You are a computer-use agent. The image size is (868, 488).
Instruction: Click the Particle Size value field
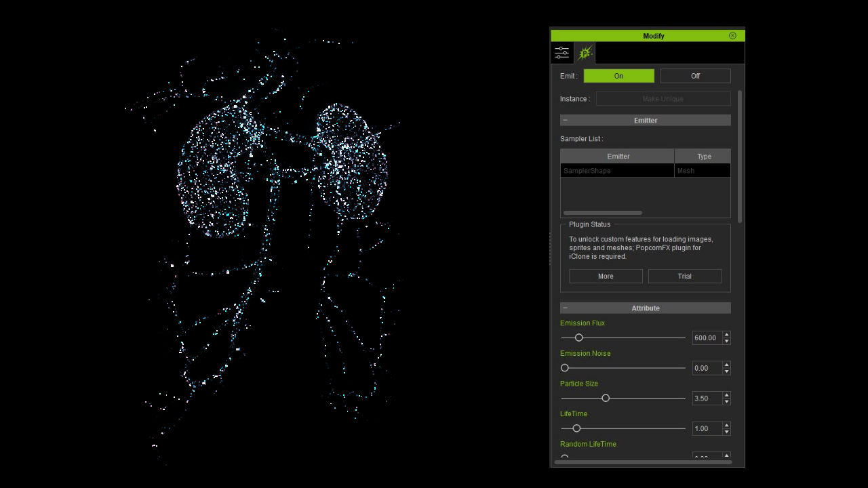pyautogui.click(x=707, y=399)
